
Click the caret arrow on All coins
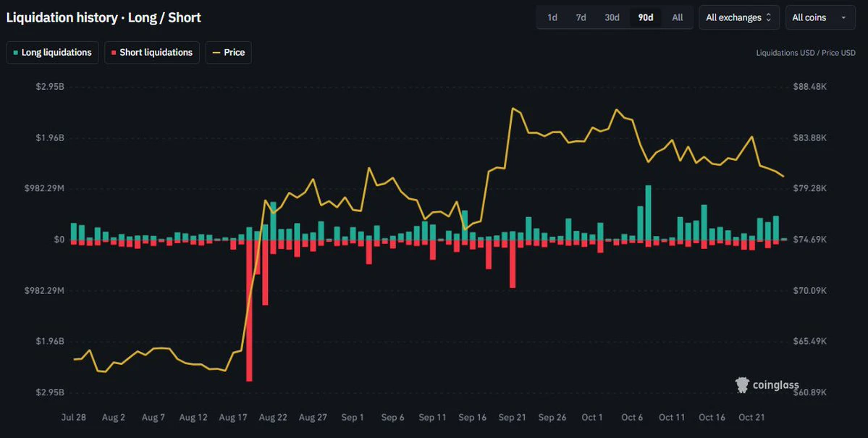coord(843,17)
